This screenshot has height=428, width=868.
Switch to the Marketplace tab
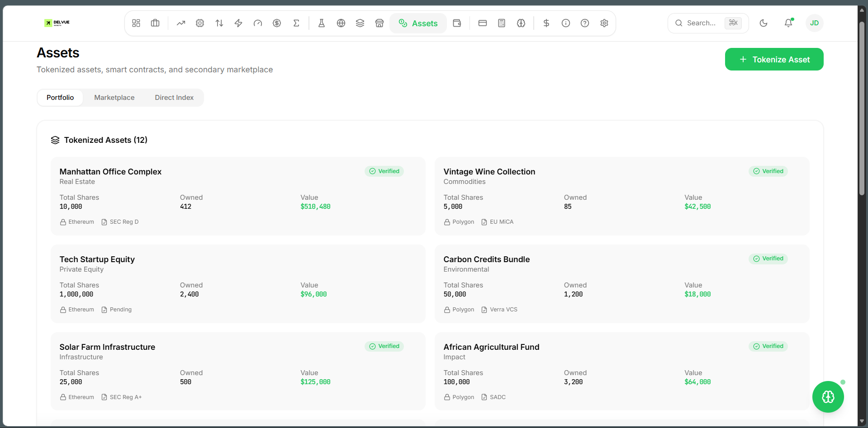click(114, 98)
